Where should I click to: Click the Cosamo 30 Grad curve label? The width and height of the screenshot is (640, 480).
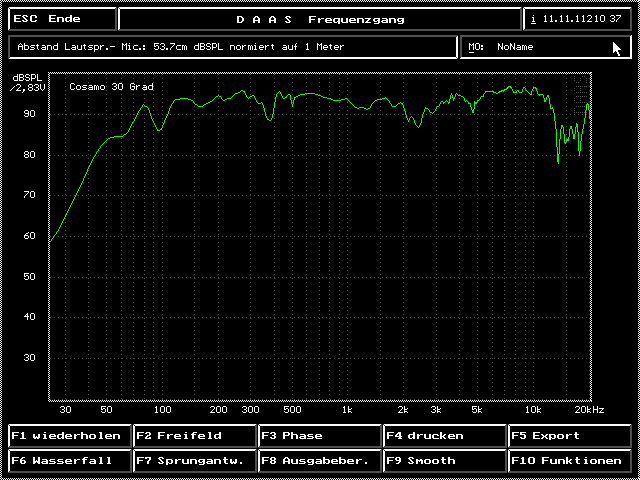click(x=111, y=87)
